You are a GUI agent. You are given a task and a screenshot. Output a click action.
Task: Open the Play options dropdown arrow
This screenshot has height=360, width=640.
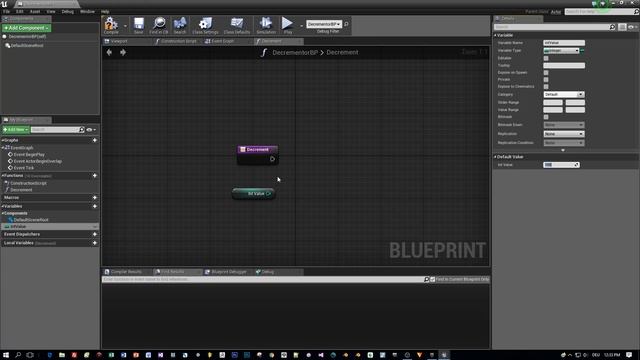pyautogui.click(x=301, y=26)
